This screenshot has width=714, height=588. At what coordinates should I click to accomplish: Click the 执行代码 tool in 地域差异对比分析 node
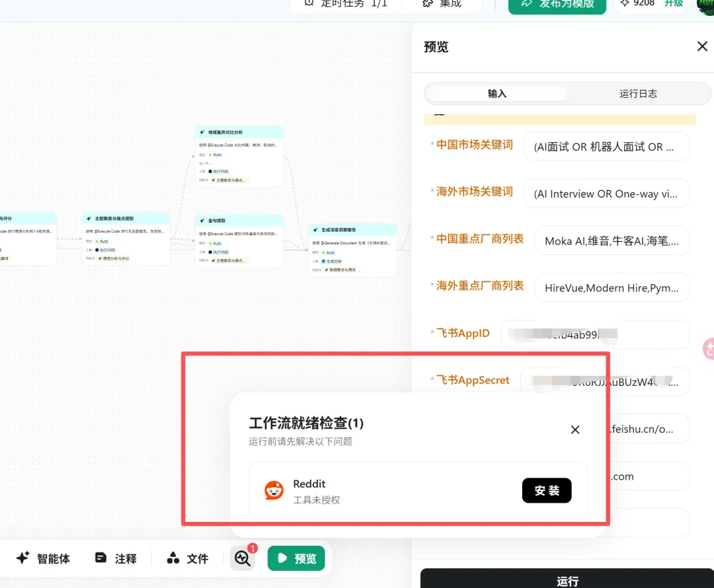[x=219, y=172]
